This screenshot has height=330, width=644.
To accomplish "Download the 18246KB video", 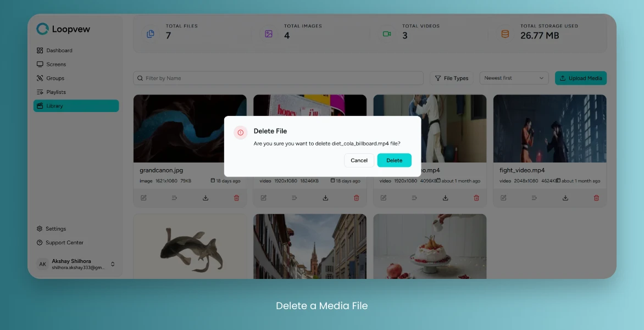I will coord(325,198).
